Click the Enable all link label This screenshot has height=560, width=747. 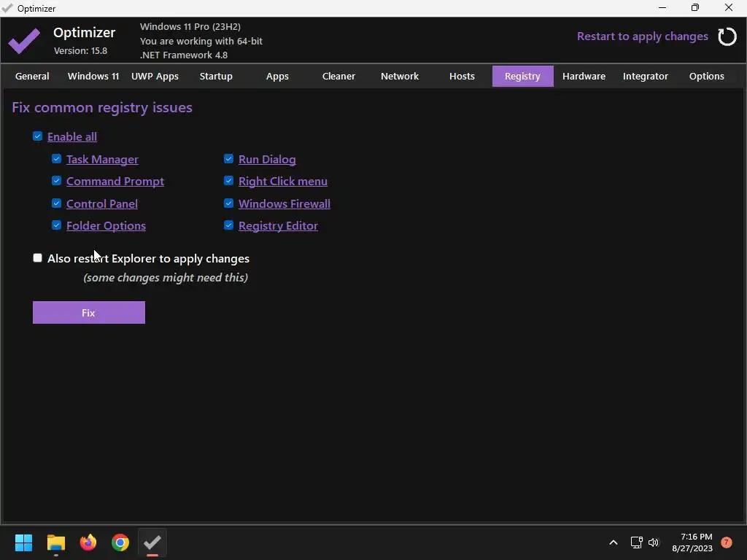tap(72, 136)
